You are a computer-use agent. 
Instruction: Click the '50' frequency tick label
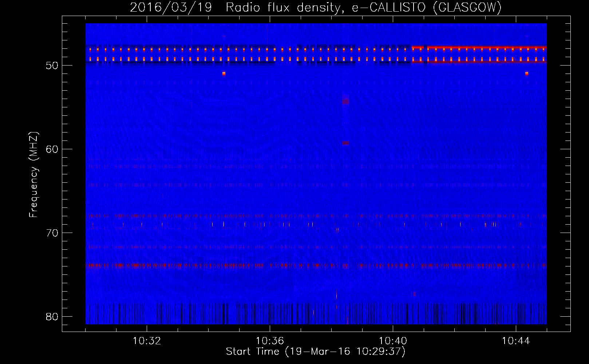(x=52, y=66)
